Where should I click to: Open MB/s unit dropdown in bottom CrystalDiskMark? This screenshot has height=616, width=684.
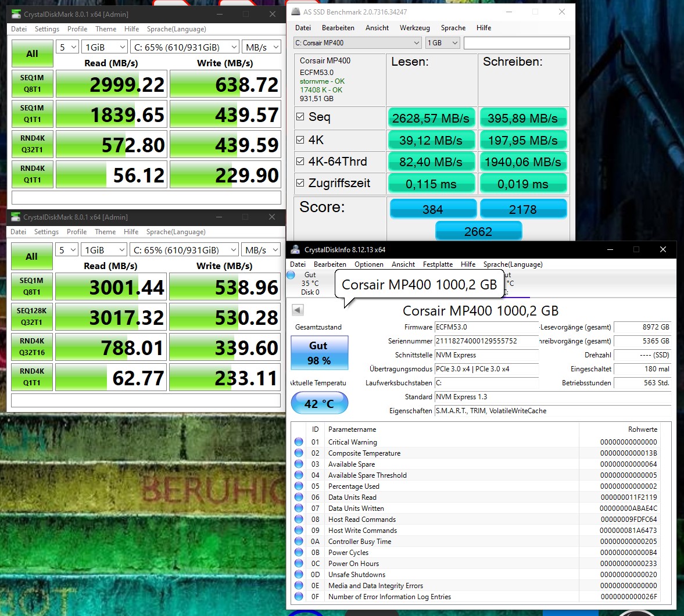pyautogui.click(x=261, y=250)
